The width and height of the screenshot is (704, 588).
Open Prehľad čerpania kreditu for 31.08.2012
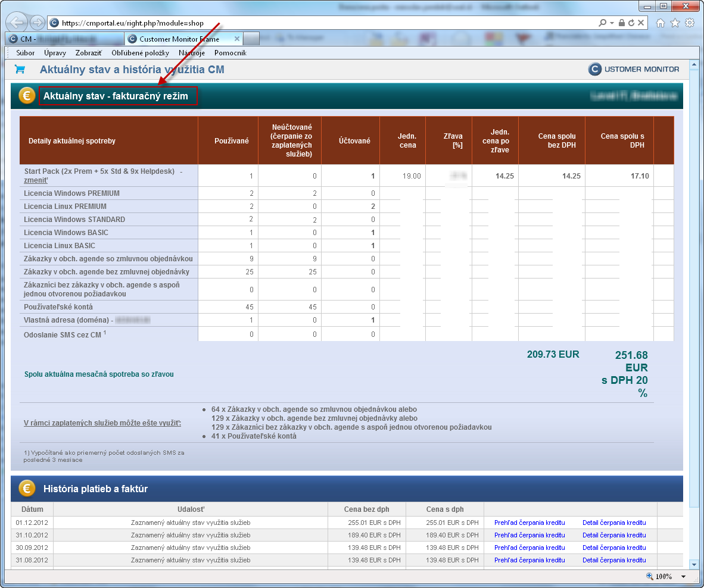[529, 560]
